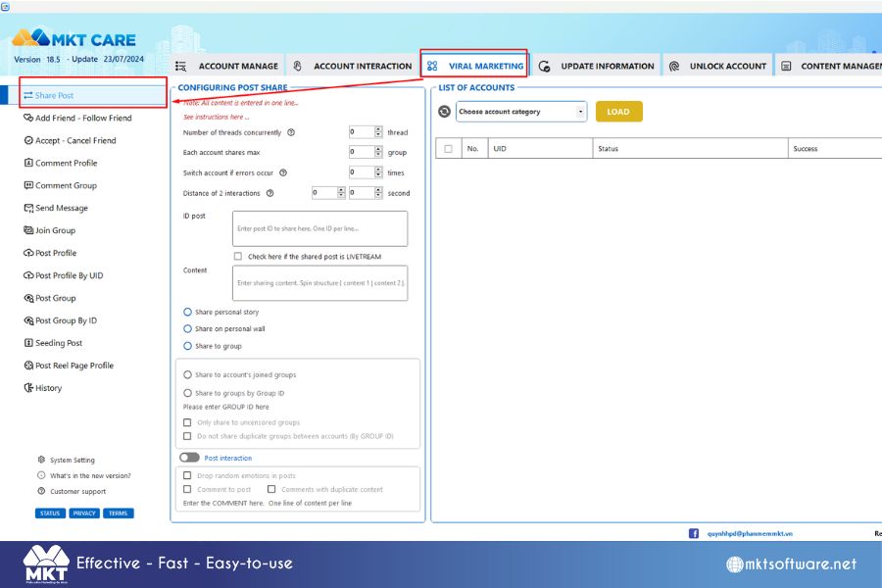
Task: Go to the Unlock Account tab
Action: [x=717, y=66]
